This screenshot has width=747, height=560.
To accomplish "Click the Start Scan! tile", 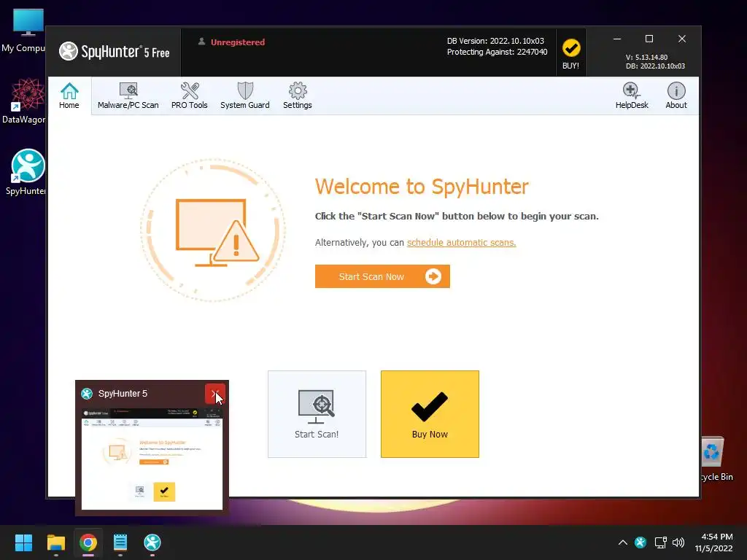I will (x=317, y=414).
